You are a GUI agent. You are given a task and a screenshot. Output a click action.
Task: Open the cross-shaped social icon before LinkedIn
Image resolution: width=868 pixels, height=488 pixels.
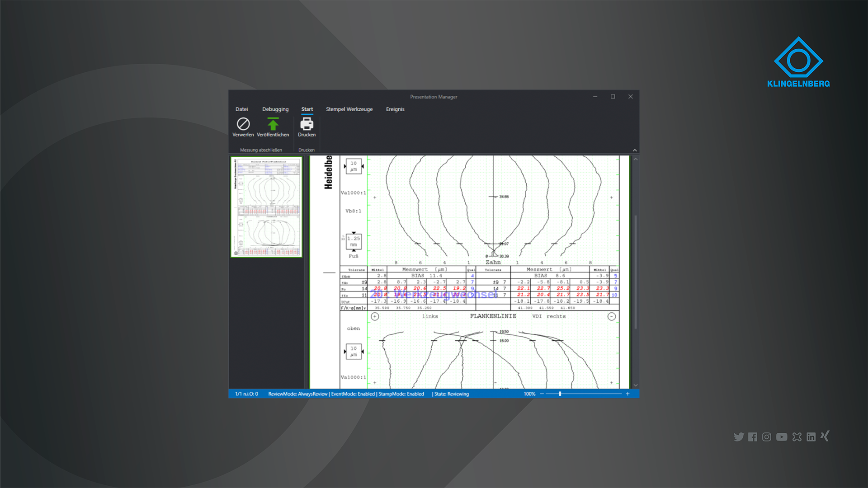[x=797, y=437]
